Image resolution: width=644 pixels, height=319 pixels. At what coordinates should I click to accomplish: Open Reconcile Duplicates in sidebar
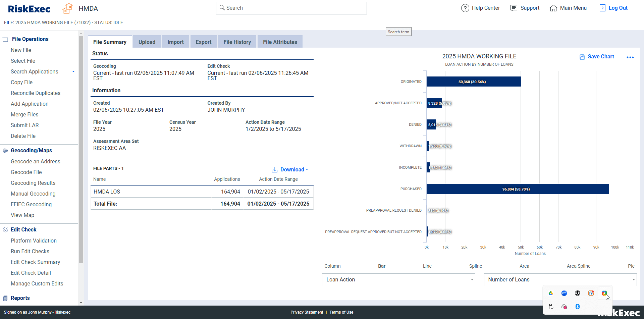click(x=36, y=93)
